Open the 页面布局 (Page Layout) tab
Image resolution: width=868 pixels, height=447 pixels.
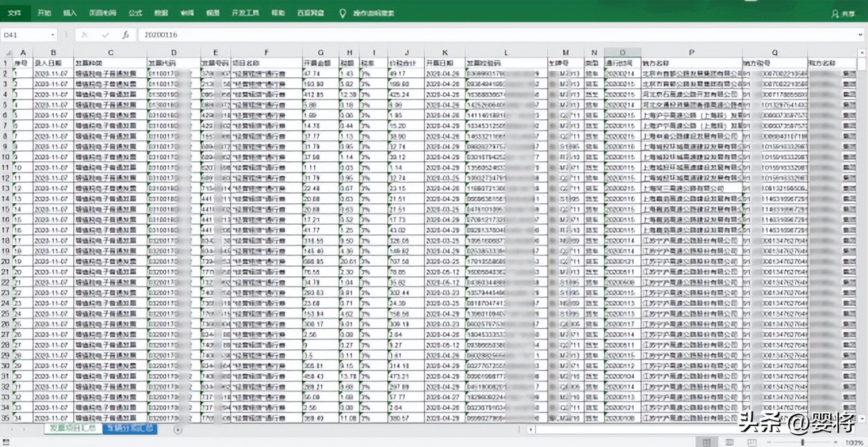(x=102, y=13)
